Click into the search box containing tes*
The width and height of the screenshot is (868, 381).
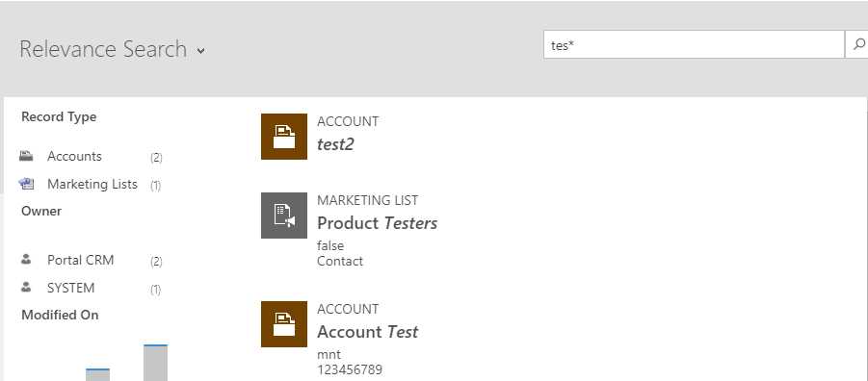click(695, 45)
